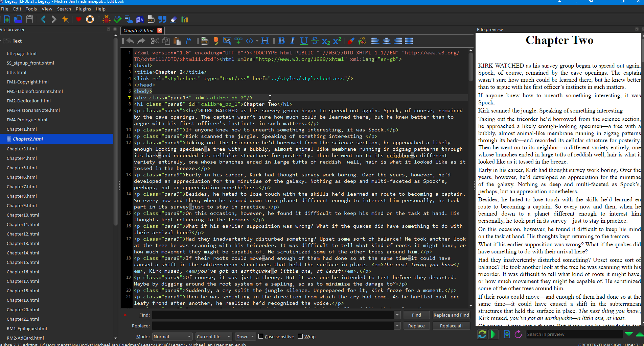
Task: Click the TTF Manage fonts icon
Action: click(x=151, y=19)
